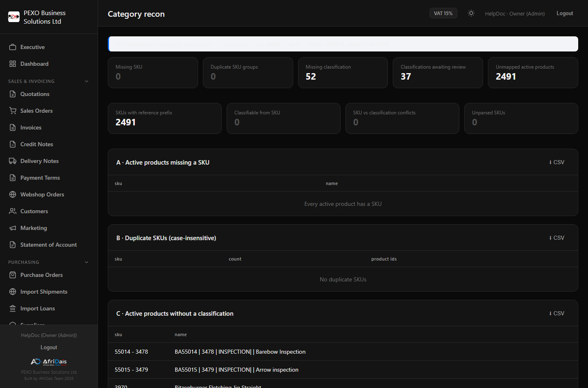588x388 pixels.
Task: Click the PEXO logo icon
Action: tap(14, 17)
